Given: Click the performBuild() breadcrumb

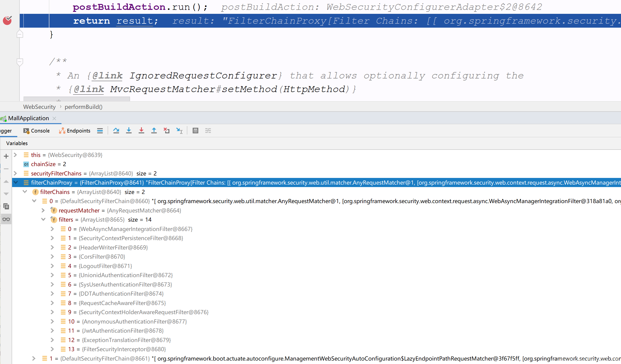Looking at the screenshot, I should coord(83,107).
